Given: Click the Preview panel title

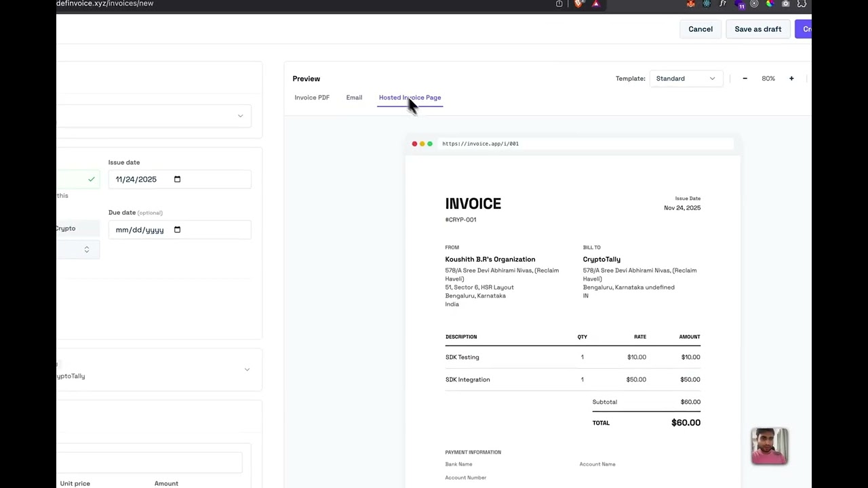Looking at the screenshot, I should (307, 79).
